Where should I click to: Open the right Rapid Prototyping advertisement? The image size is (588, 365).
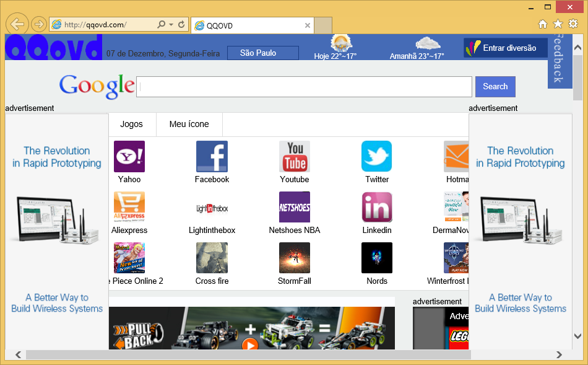tap(521, 232)
